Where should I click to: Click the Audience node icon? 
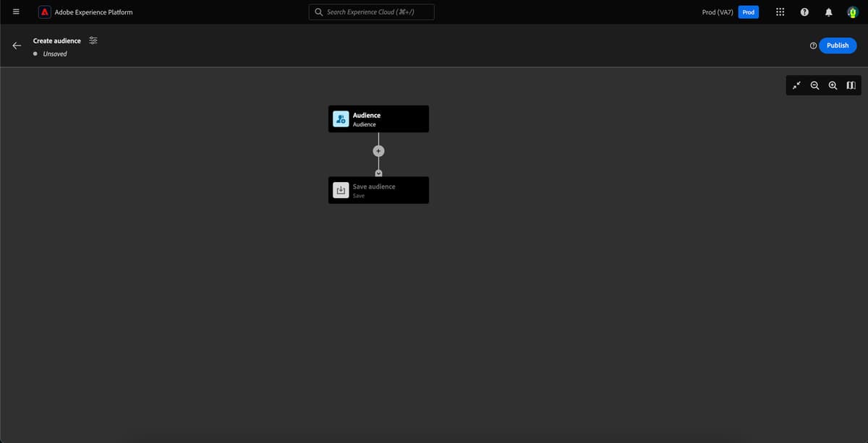tap(341, 119)
